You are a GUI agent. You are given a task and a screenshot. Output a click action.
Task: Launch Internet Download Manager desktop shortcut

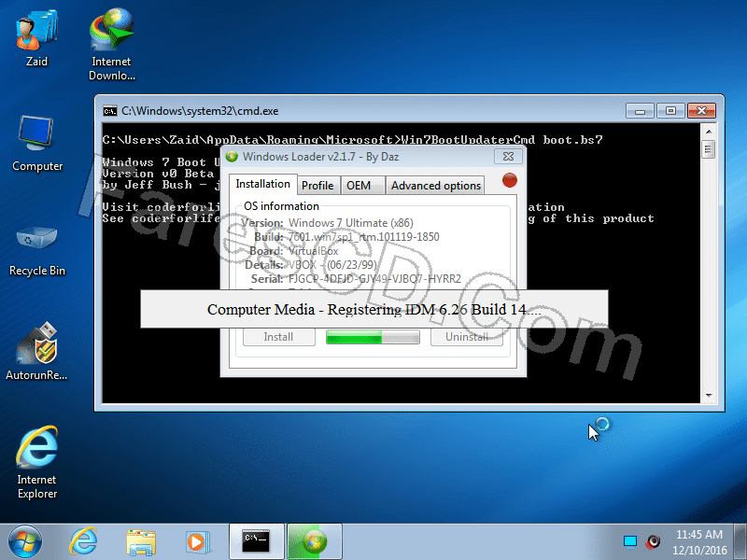tap(111, 44)
